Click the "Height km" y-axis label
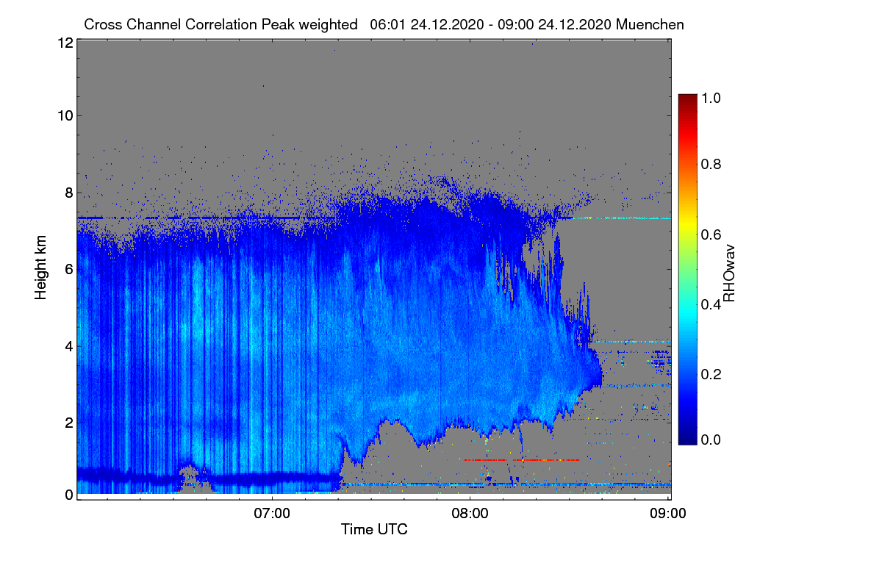Screen dimensions: 882x588 [41, 268]
